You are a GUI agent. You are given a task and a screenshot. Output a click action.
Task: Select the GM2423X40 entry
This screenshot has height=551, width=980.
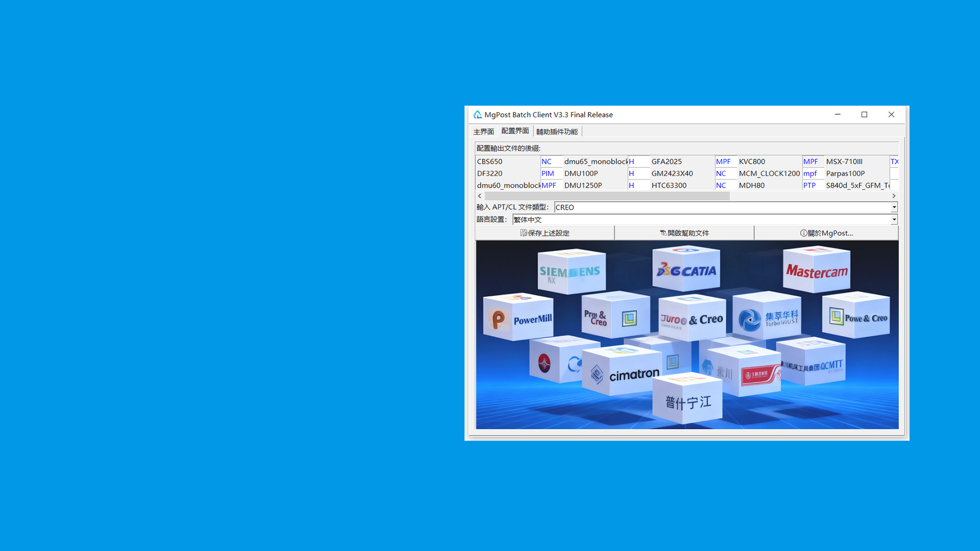point(682,173)
